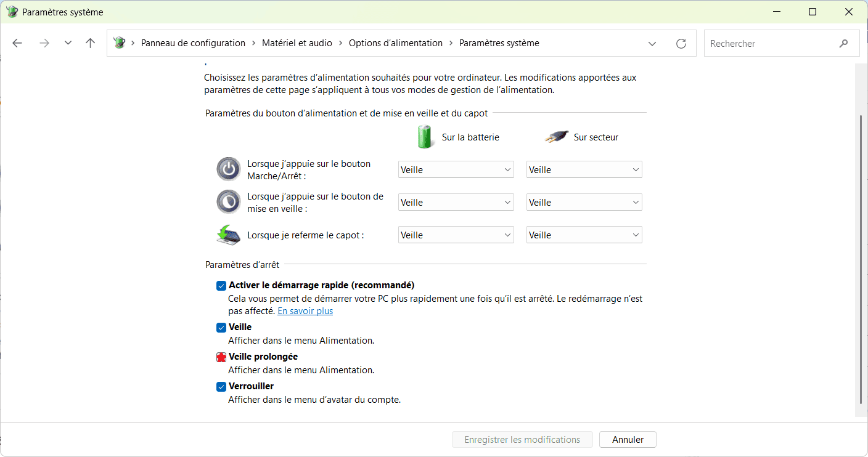868x457 pixels.
Task: Go back with the left arrow
Action: [17, 43]
